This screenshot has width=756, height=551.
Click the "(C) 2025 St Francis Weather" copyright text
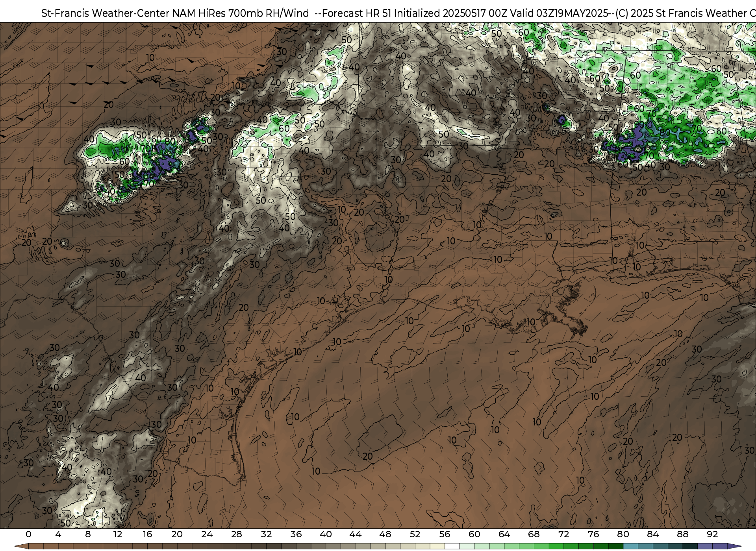[x=680, y=13]
